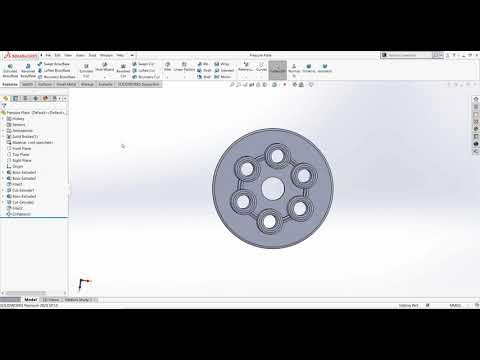Choose Boundary Cut in the ribbon
The width and height of the screenshot is (480, 360).
tap(146, 77)
